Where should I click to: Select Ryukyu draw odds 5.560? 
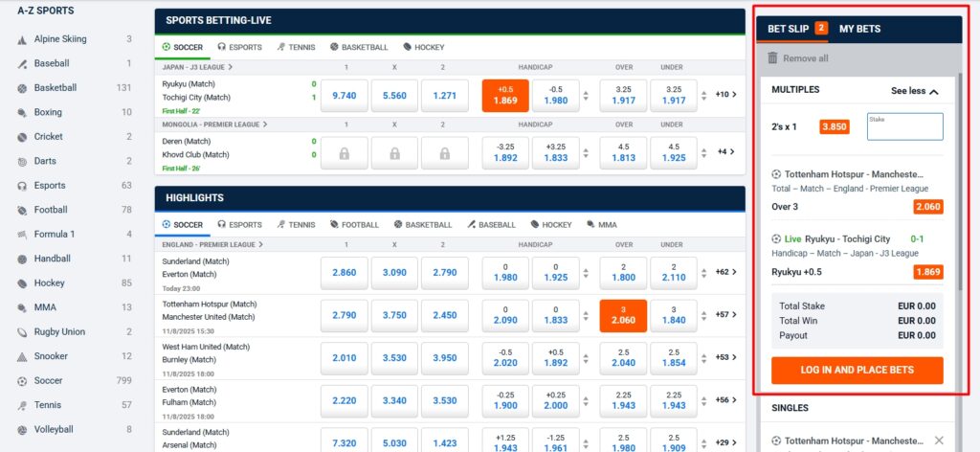pyautogui.click(x=394, y=96)
